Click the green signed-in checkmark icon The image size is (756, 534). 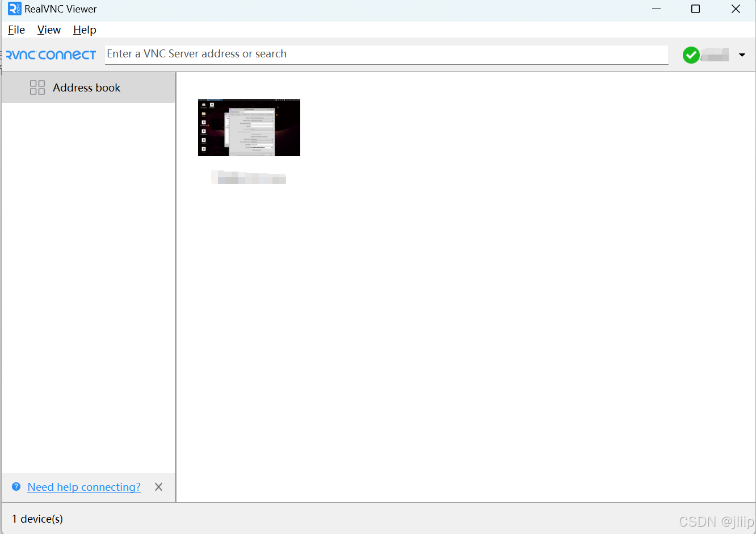pyautogui.click(x=691, y=55)
